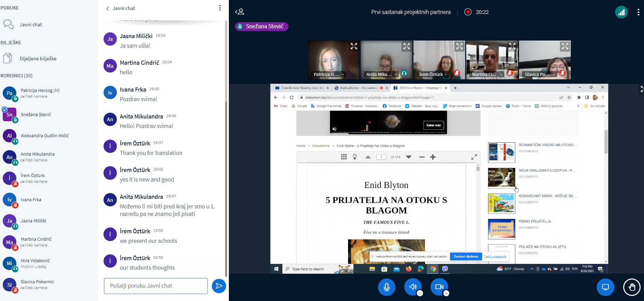Open webcam options dropdown arrow
The width and height of the screenshot is (644, 301).
coord(446,294)
